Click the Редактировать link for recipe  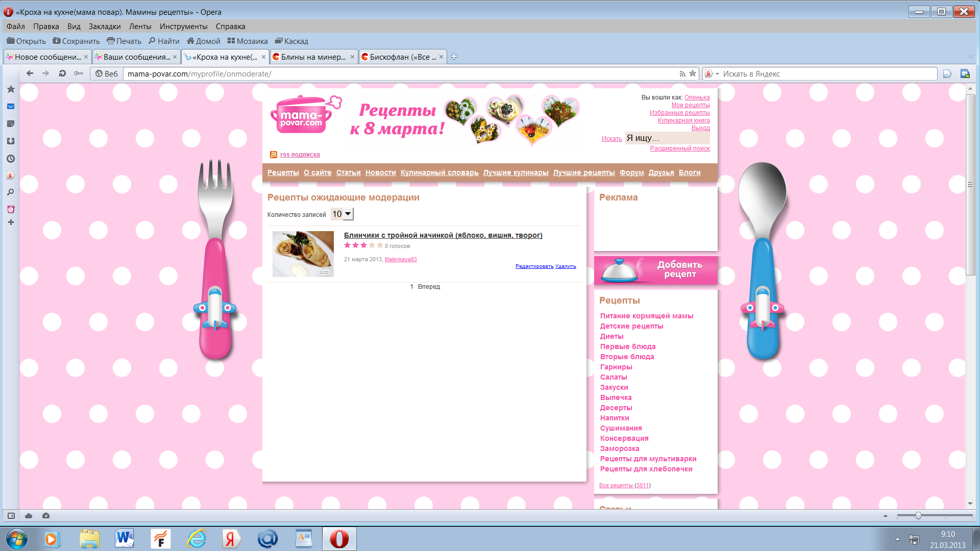(x=534, y=266)
